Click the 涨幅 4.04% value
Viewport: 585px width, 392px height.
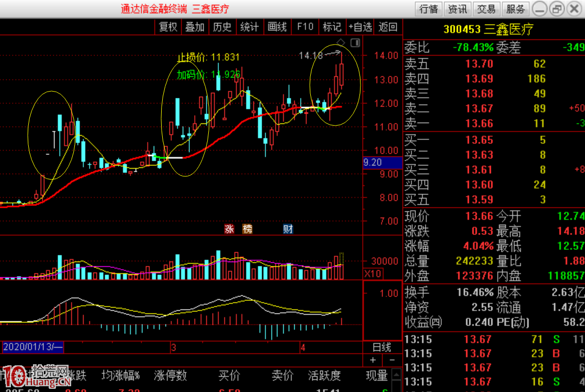click(478, 246)
